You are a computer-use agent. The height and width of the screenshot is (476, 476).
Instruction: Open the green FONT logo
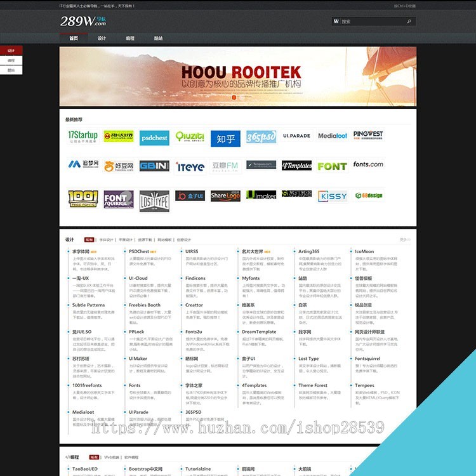pos(333,166)
